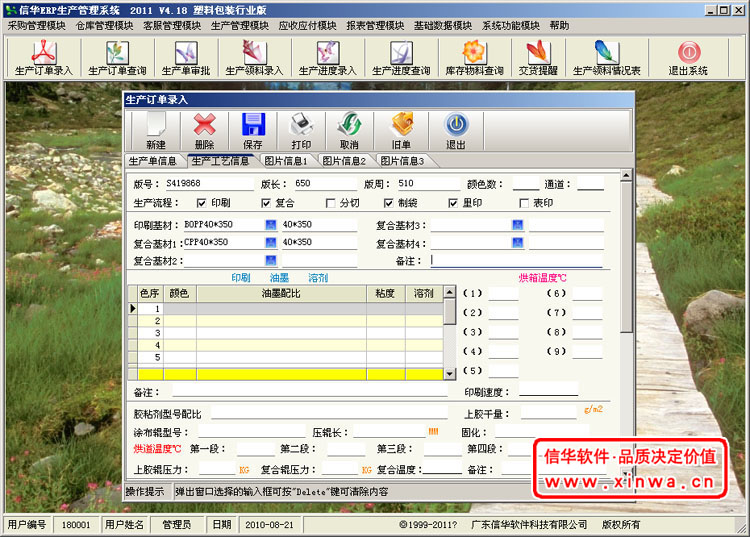The width and height of the screenshot is (750, 537).
Task: Click the 印刷速度 input field
Action: coord(549,389)
